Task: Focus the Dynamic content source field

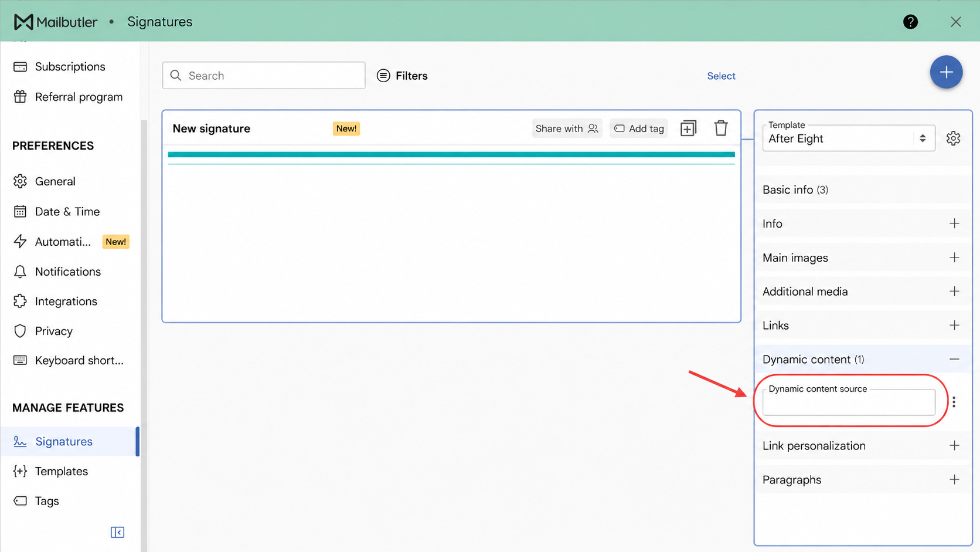Action: pos(848,402)
